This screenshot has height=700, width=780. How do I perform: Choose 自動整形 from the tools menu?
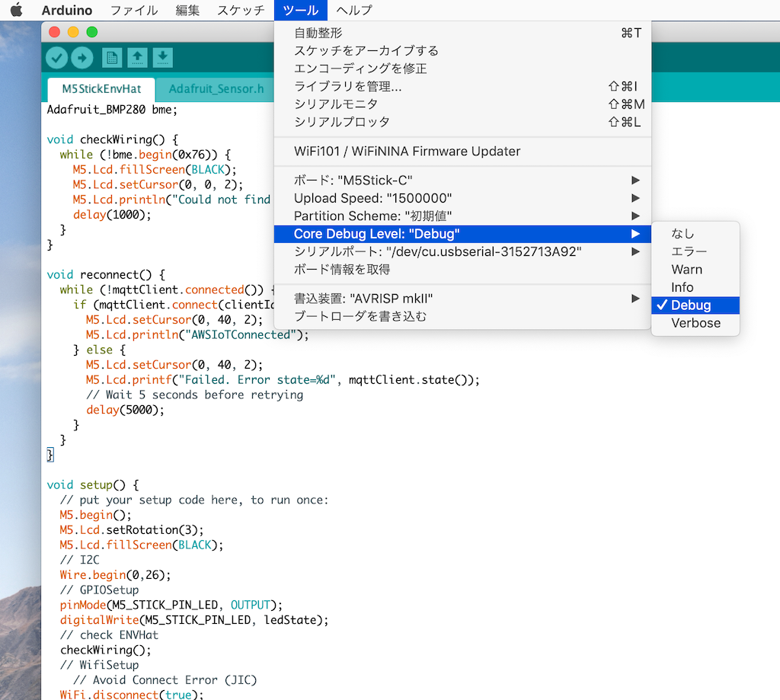tap(462, 33)
